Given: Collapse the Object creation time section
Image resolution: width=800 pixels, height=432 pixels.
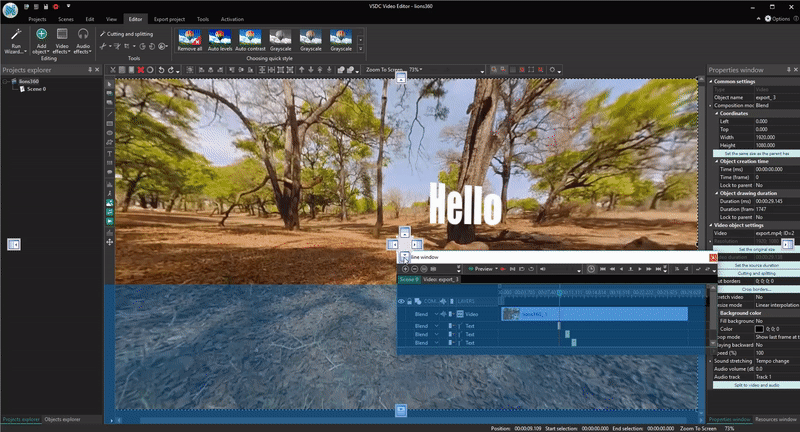Looking at the screenshot, I should (x=716, y=161).
